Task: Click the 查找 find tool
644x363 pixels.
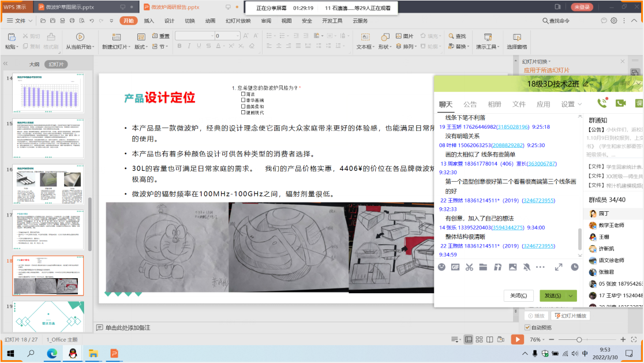Action: pos(458,36)
